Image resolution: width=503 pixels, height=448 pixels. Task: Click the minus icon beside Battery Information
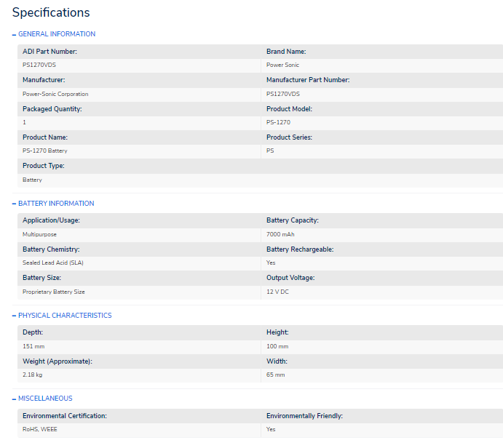click(14, 204)
